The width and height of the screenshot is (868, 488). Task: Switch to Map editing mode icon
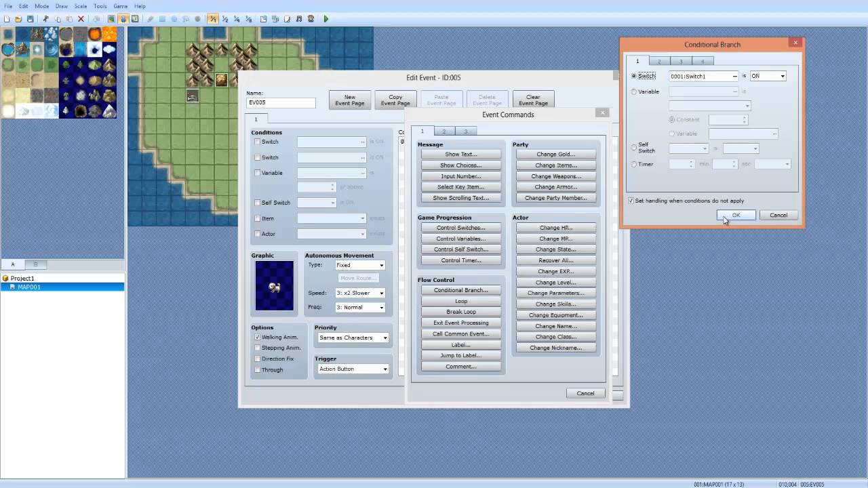pyautogui.click(x=111, y=19)
